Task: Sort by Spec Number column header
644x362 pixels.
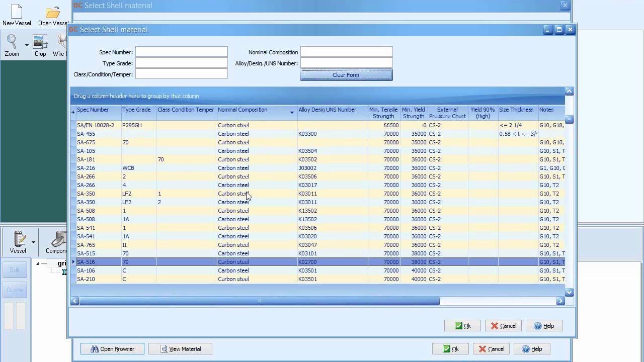Action: pyautogui.click(x=93, y=110)
